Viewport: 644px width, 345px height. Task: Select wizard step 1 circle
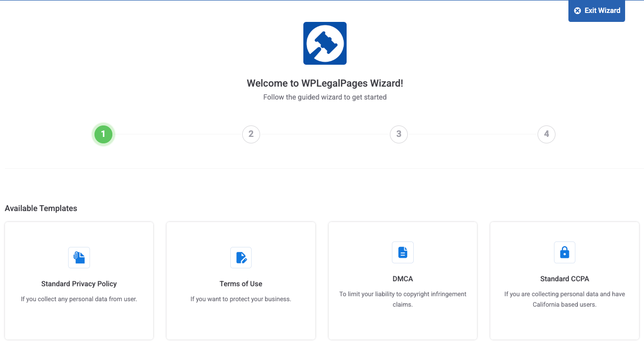(x=103, y=134)
